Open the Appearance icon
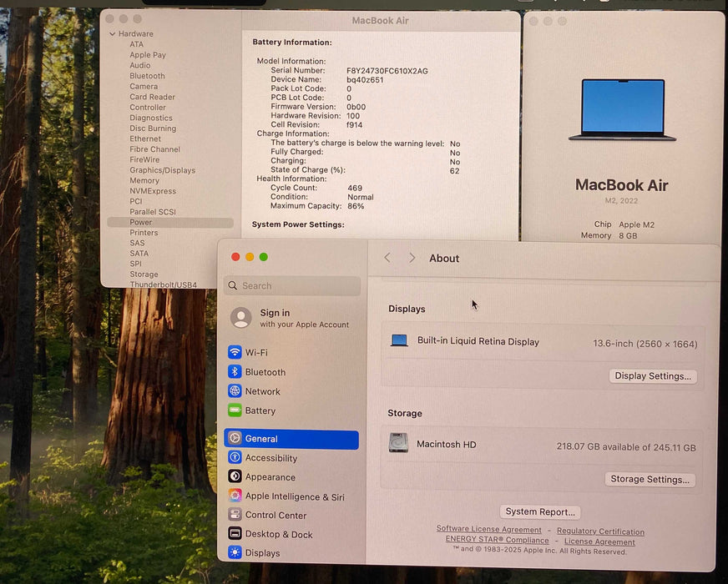Viewport: 728px width, 584px height. point(235,476)
